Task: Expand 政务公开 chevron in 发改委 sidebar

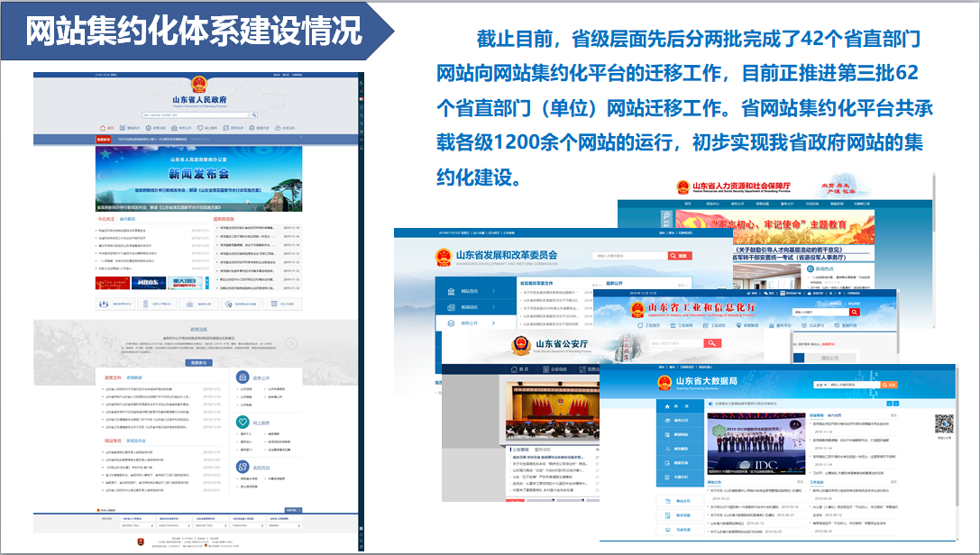Action: [x=494, y=323]
